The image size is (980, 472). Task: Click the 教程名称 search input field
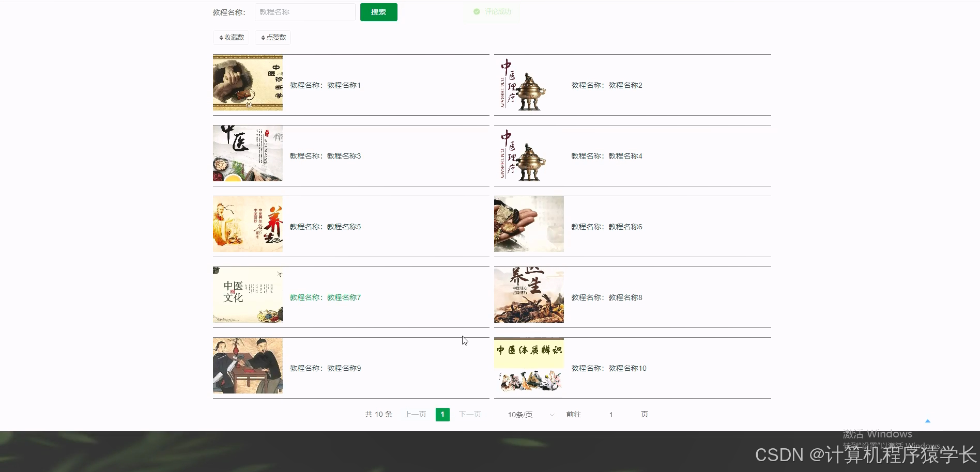(x=305, y=11)
